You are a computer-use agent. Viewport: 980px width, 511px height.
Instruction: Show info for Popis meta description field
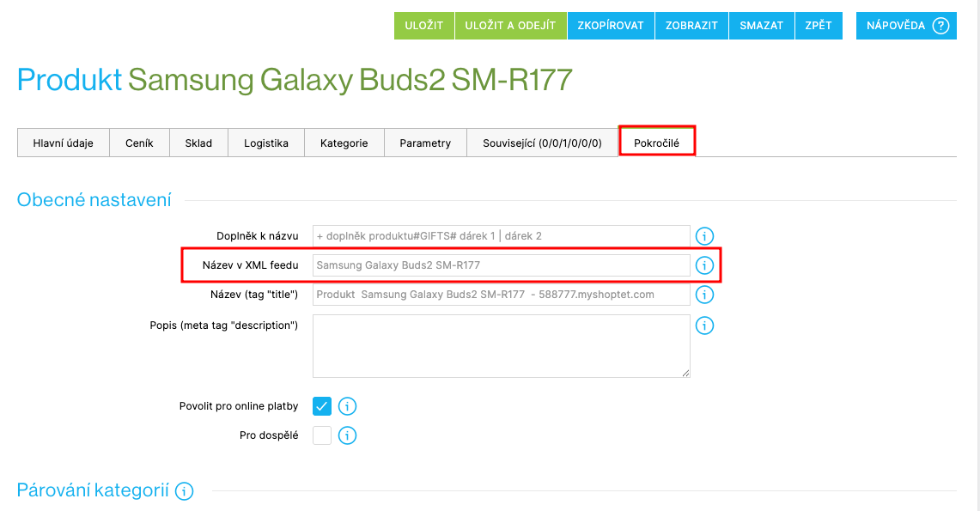click(704, 325)
